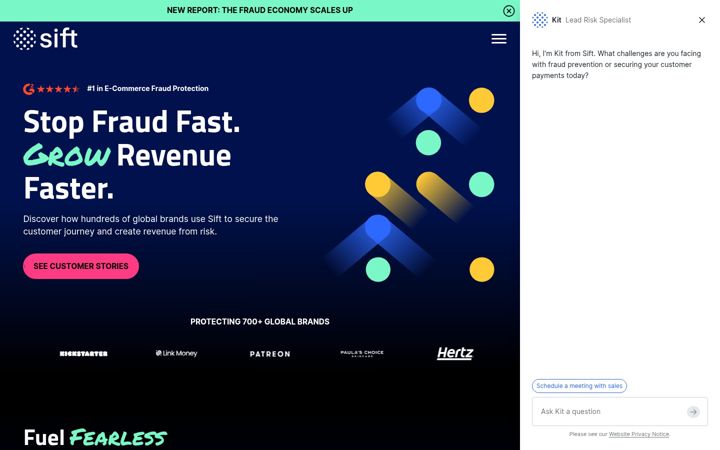Click the 'Discover how hundreds of global brands' paragraph
720x450 pixels.
point(151,225)
